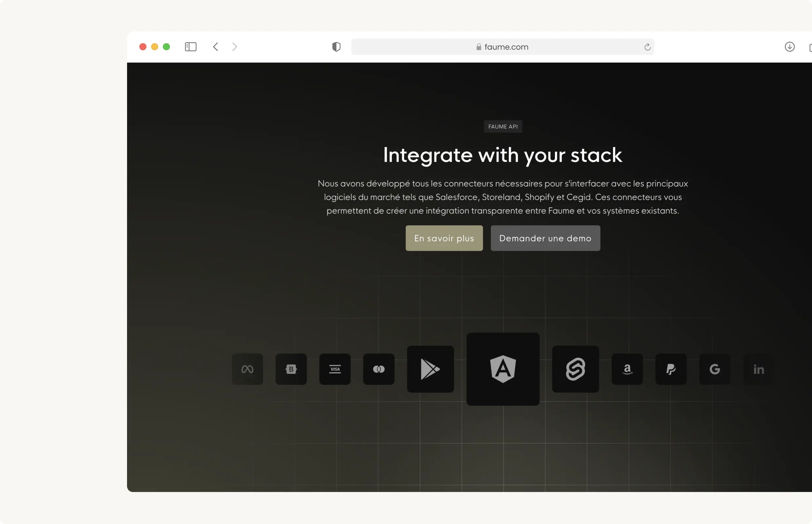
Task: Open the Mastercard logo tile
Action: point(378,369)
